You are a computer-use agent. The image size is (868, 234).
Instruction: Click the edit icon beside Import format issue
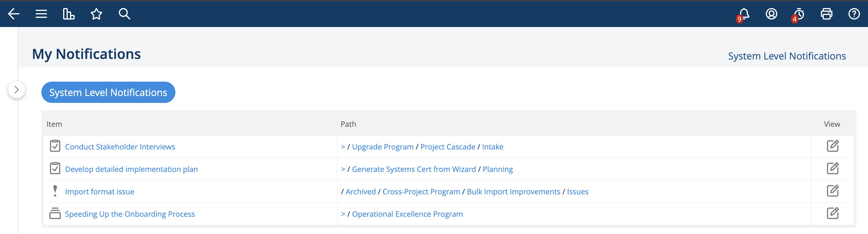(833, 191)
